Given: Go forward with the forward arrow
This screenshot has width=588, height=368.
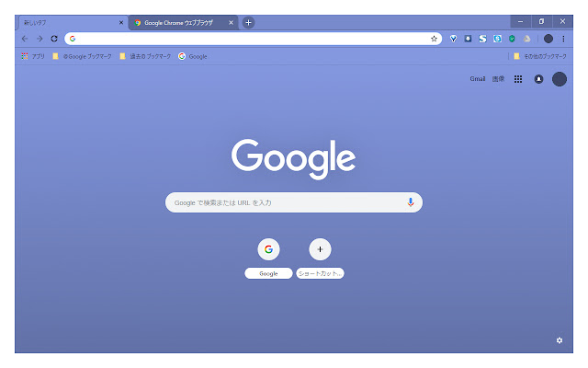Looking at the screenshot, I should [40, 39].
